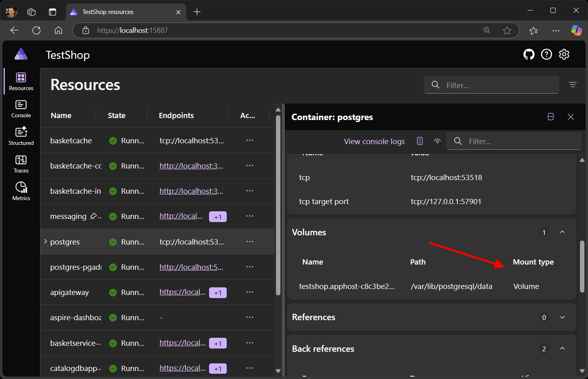This screenshot has height=379, width=588.
Task: Click the Endpoints column header
Action: click(176, 115)
